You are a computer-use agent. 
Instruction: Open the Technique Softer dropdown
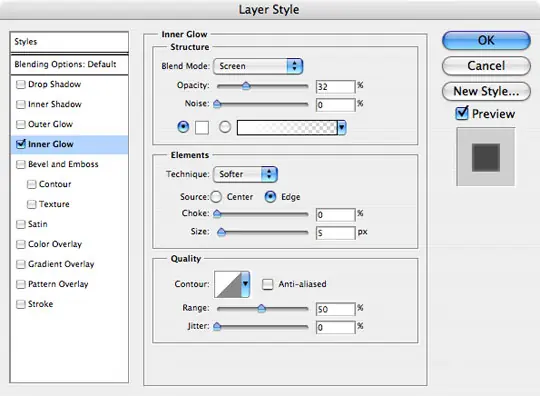point(245,174)
